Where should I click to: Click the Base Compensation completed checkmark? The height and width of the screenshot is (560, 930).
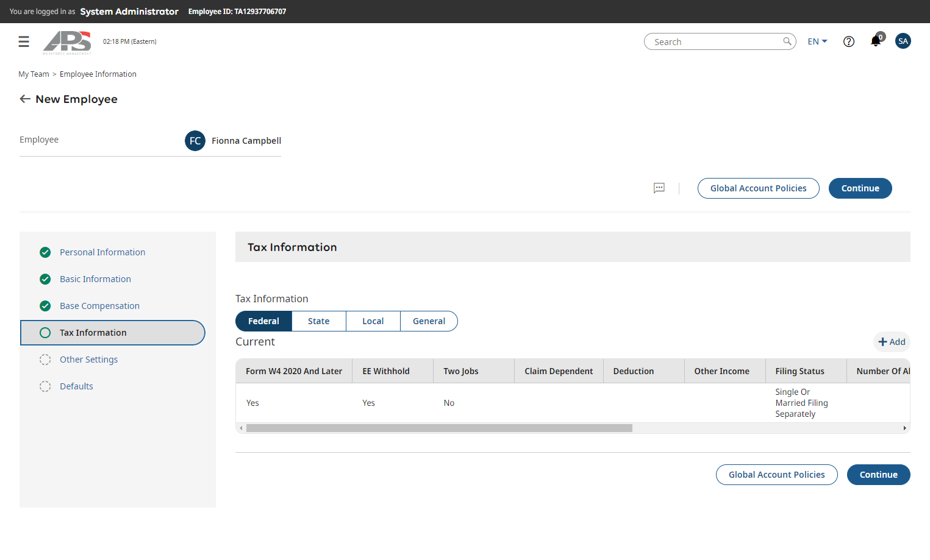pos(45,306)
